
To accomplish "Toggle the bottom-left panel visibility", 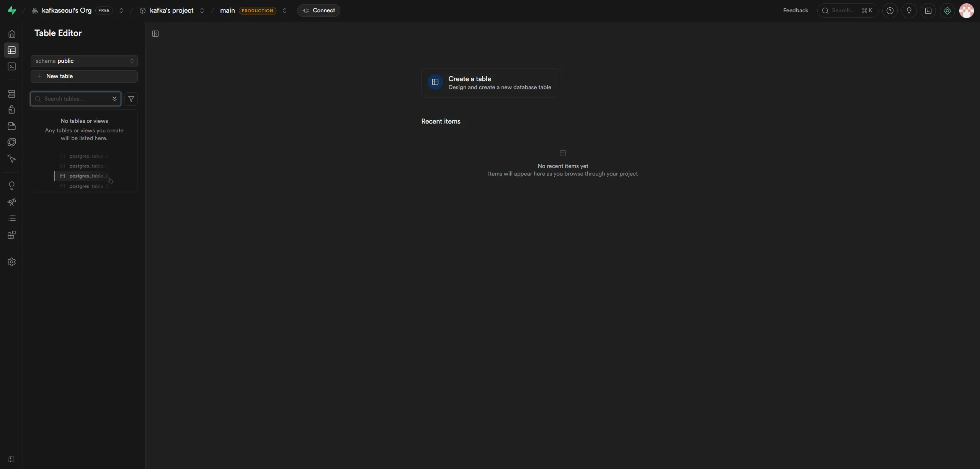I will click(11, 459).
